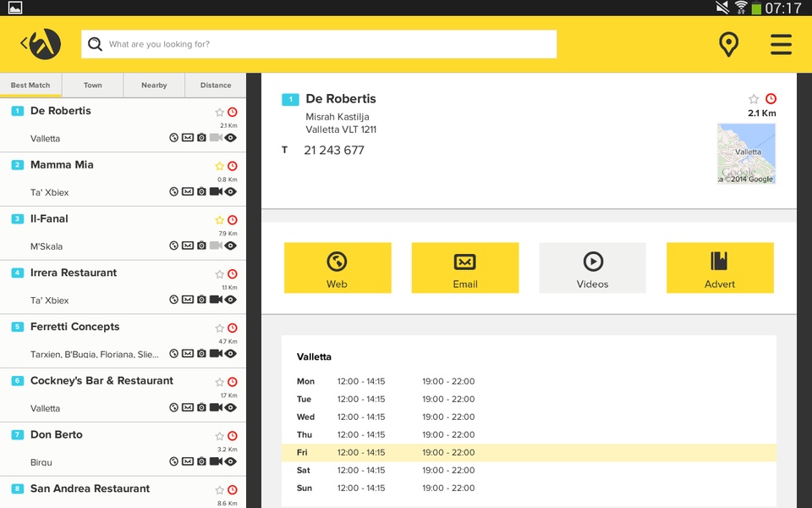This screenshot has height=508, width=812.
Task: Tap Ferretti Concepts email envelope icon
Action: (188, 353)
